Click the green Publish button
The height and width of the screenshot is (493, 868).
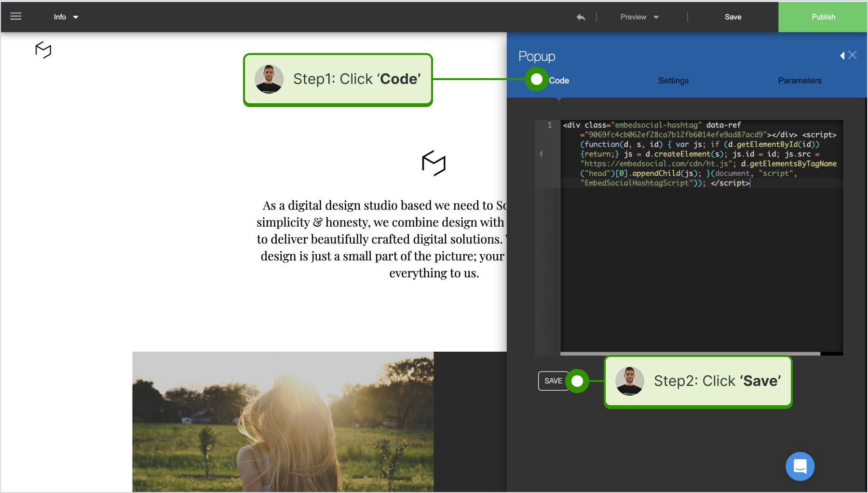coord(823,17)
